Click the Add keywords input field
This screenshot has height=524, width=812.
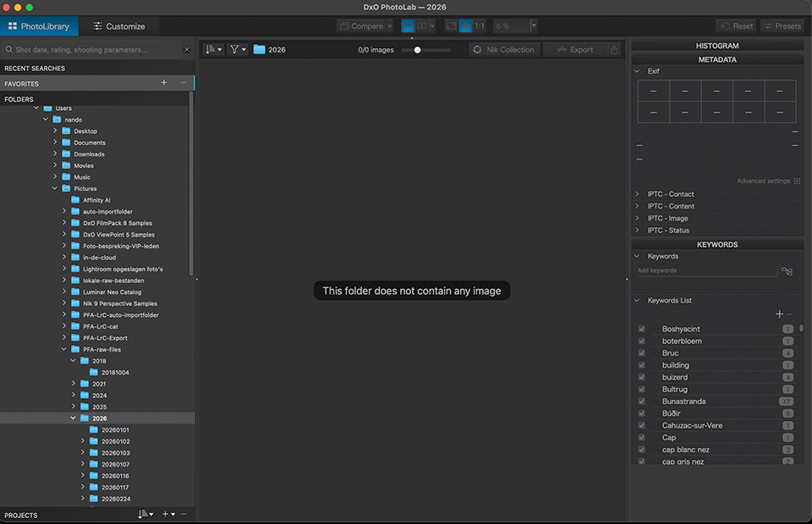pos(707,270)
